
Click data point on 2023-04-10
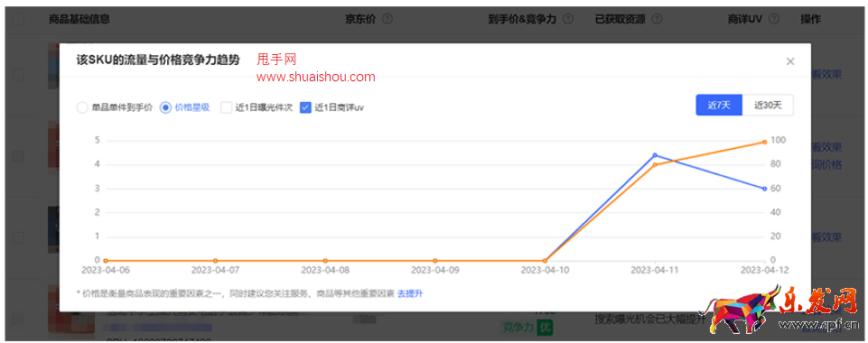point(546,261)
